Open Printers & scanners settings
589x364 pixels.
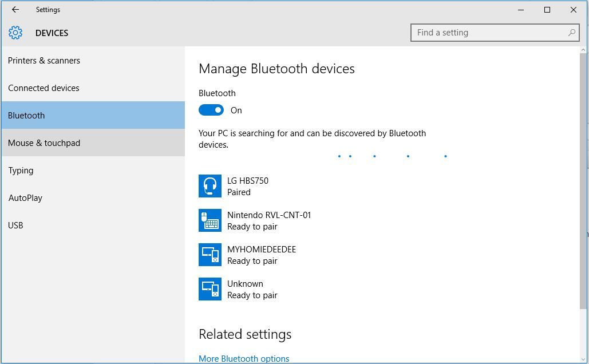click(x=44, y=60)
